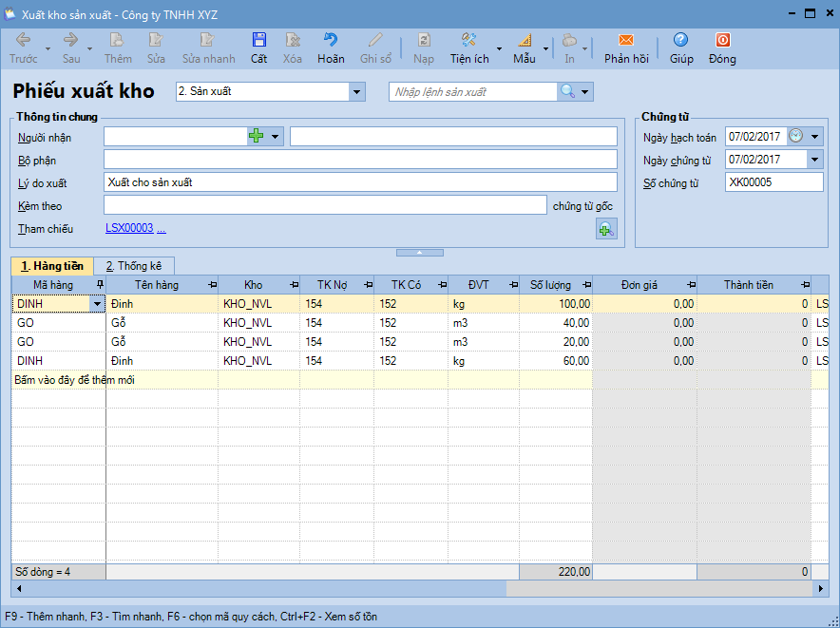Screen dimensions: 840x628
Task: Expand DINH item code dropdown in first row
Action: (97, 304)
